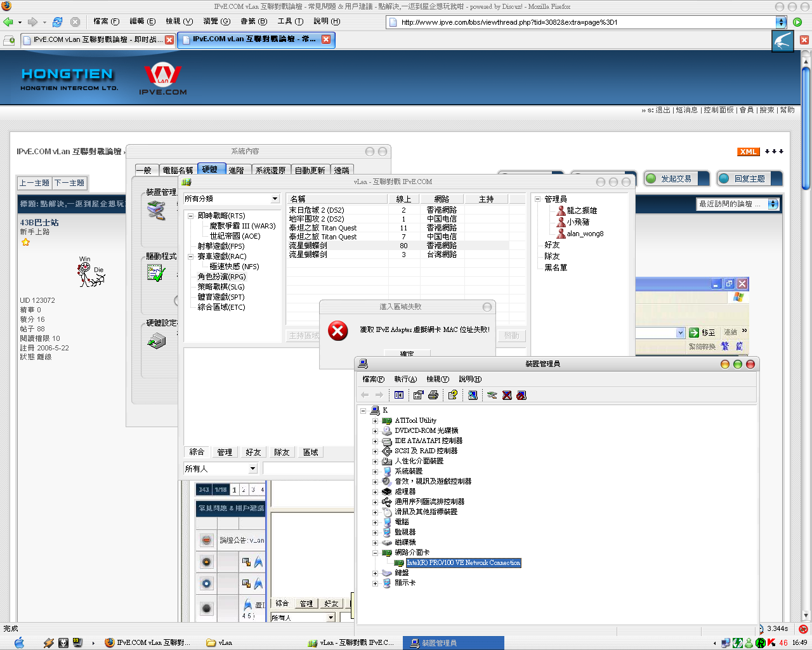This screenshot has height=650, width=812.
Task: Click disable device toolbar icon in Device Manager
Action: pos(521,395)
